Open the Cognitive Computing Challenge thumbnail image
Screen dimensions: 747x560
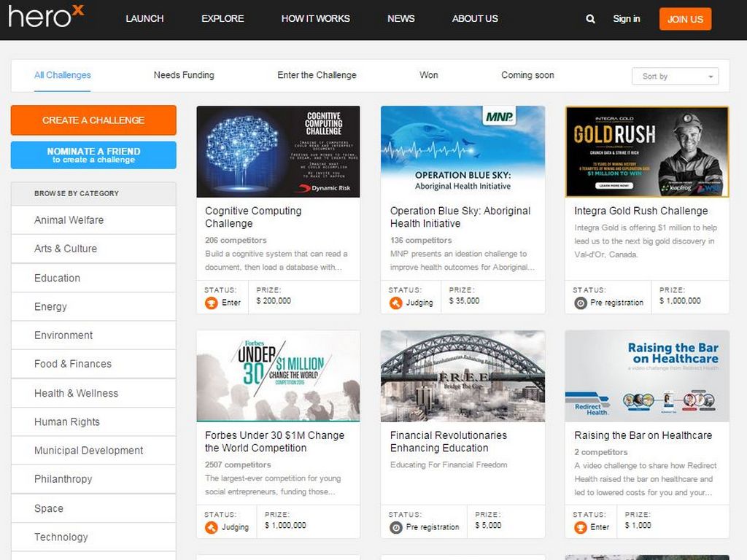278,152
